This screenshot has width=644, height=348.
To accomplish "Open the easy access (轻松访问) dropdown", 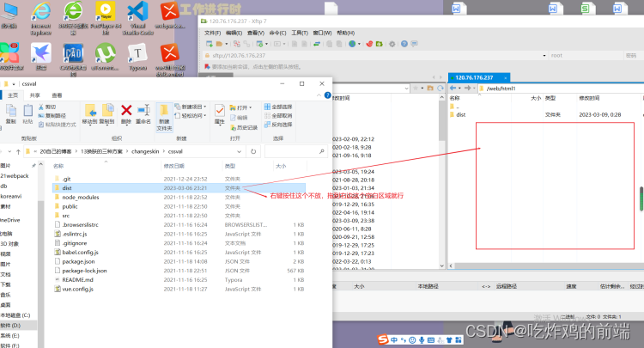I will pyautogui.click(x=191, y=116).
